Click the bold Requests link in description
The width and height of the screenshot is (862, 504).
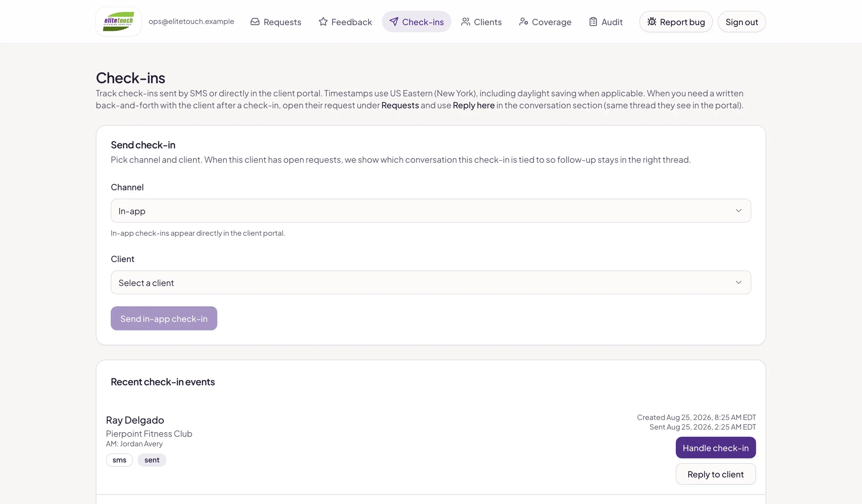(400, 105)
